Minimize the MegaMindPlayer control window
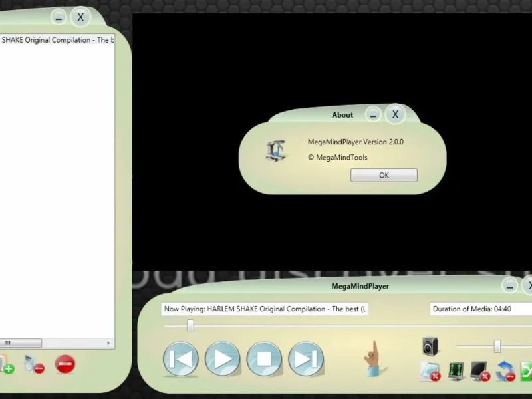 [x=509, y=286]
